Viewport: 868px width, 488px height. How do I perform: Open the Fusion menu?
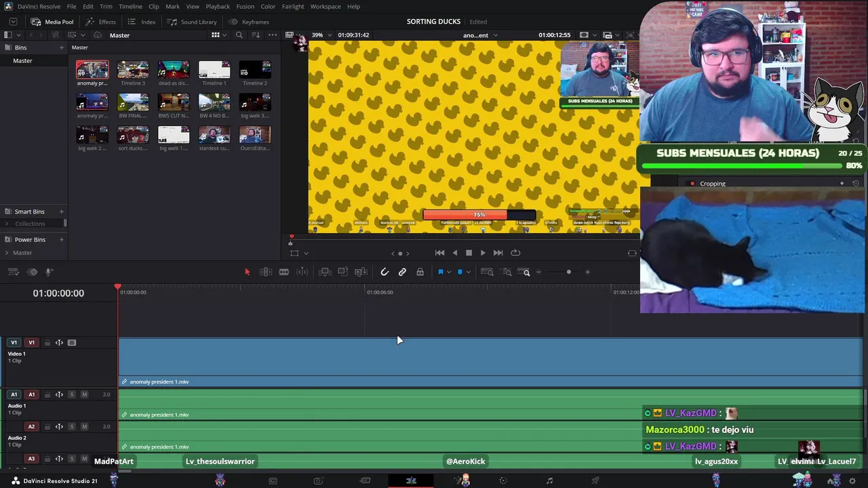click(x=245, y=6)
